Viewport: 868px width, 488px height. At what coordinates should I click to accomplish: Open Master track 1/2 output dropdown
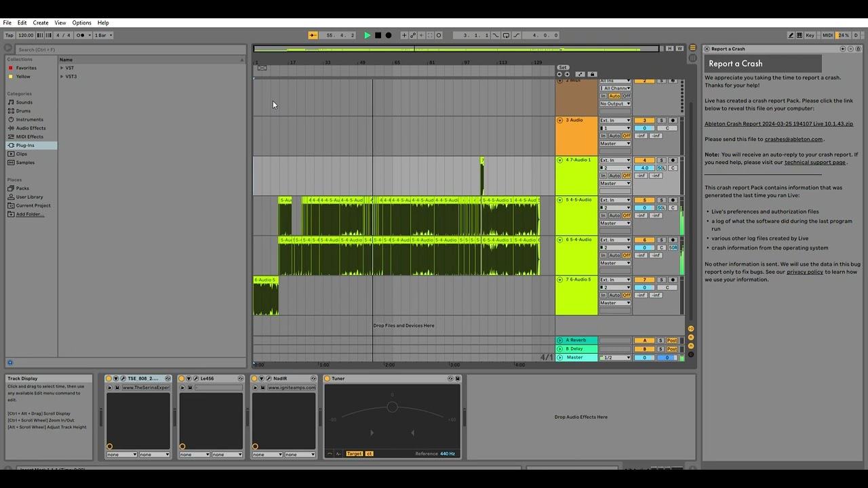615,358
